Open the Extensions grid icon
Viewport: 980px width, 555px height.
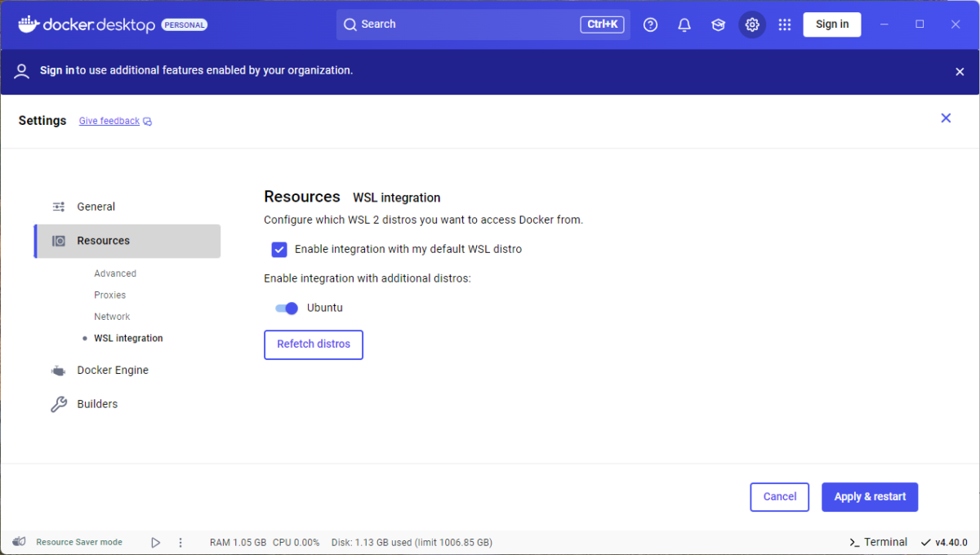pos(785,24)
